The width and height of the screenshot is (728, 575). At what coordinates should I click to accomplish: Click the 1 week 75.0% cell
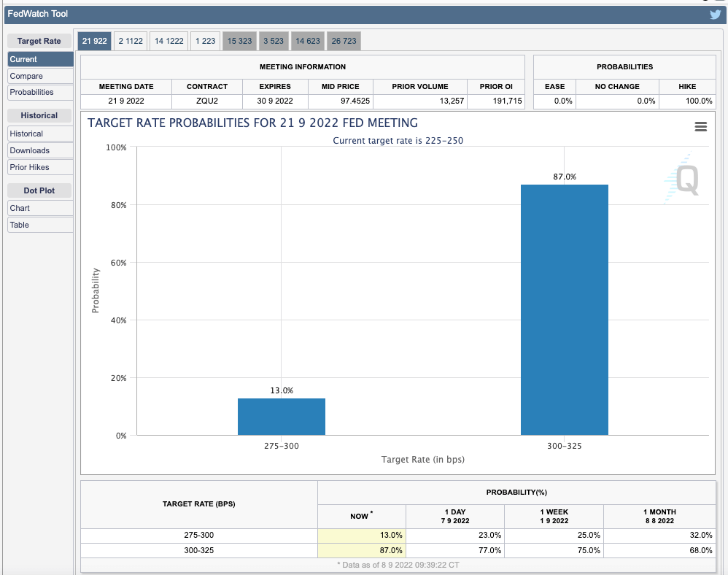tap(554, 550)
